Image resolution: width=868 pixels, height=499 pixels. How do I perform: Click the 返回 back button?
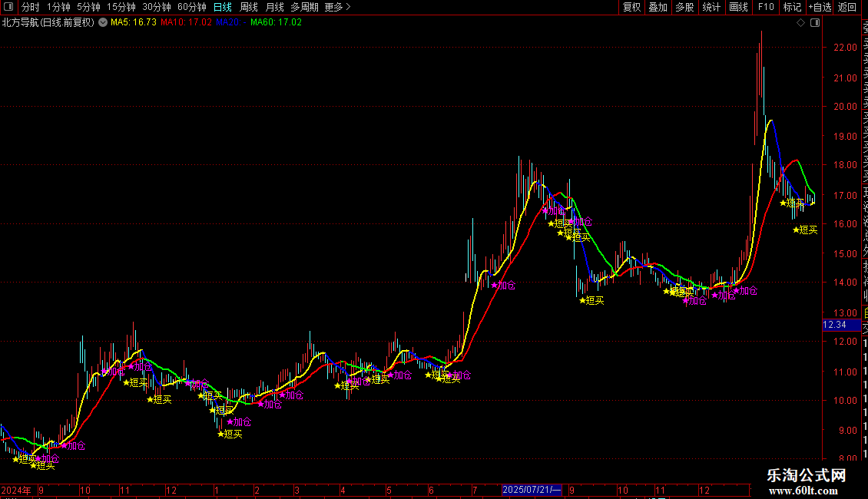pyautogui.click(x=847, y=7)
